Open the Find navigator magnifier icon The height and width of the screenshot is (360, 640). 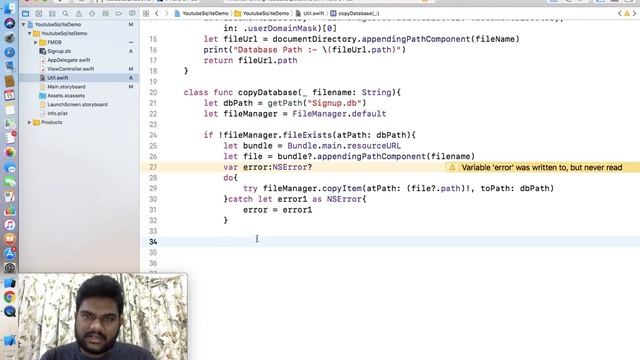point(65,13)
